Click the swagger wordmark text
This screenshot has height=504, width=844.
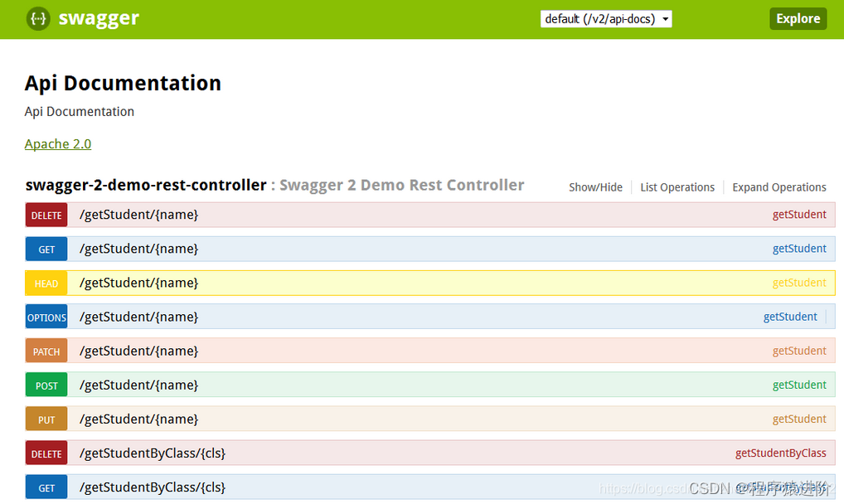tap(99, 19)
